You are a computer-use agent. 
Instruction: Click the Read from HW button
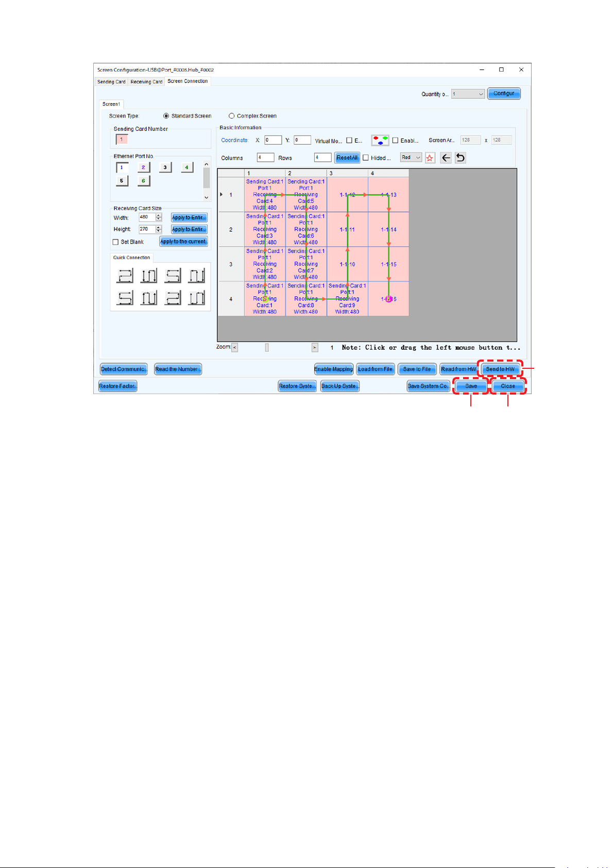458,369
